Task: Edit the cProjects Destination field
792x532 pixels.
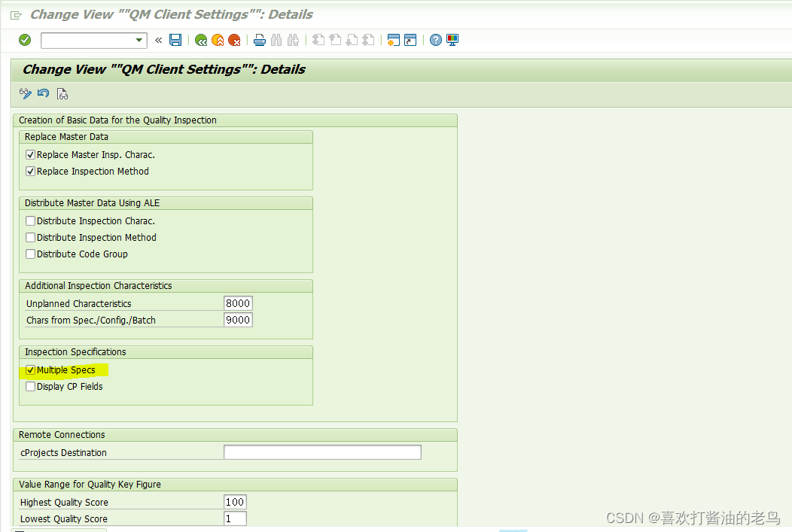Action: tap(322, 451)
